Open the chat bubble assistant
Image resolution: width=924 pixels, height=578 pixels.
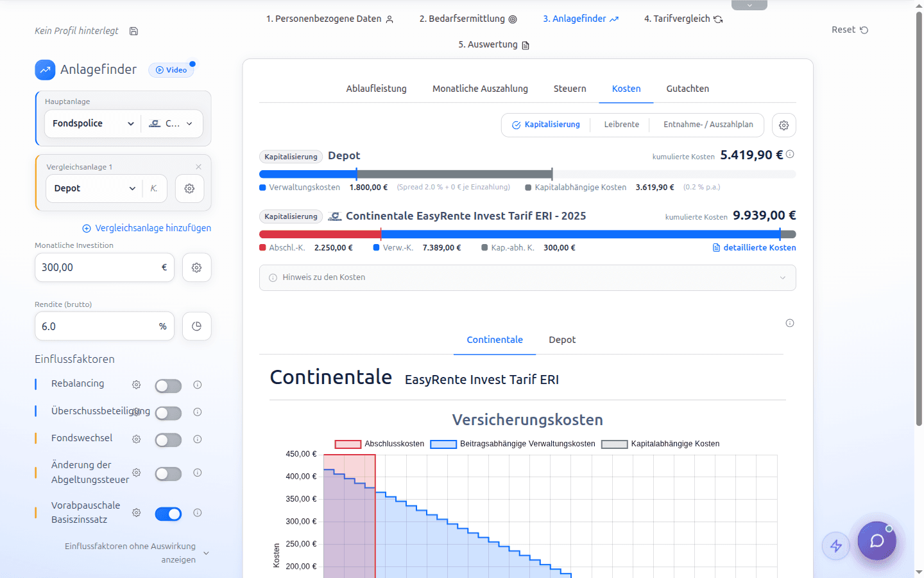(x=877, y=541)
